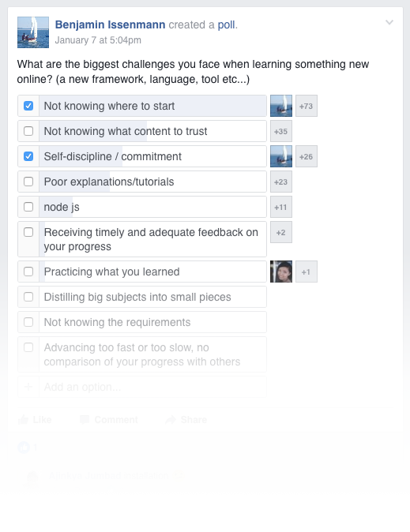Open the woman's avatar next to +1
Image resolution: width=410 pixels, height=532 pixels.
[x=281, y=272]
